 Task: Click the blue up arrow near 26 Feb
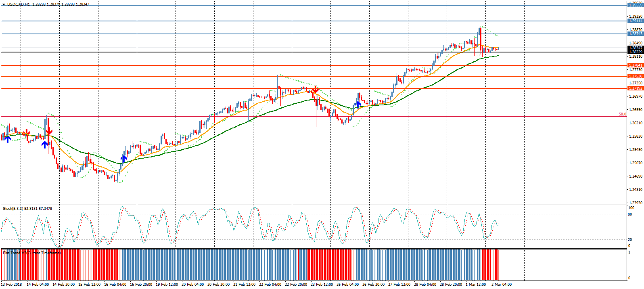pyautogui.click(x=358, y=104)
